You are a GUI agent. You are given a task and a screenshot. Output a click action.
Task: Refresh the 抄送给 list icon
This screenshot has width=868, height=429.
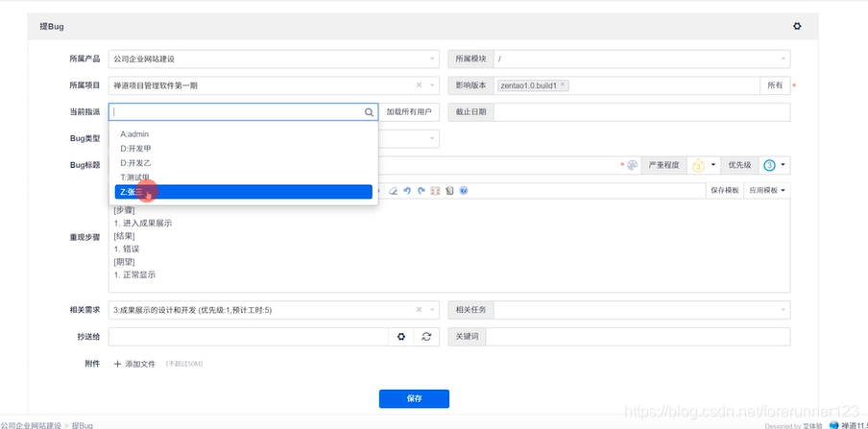426,337
